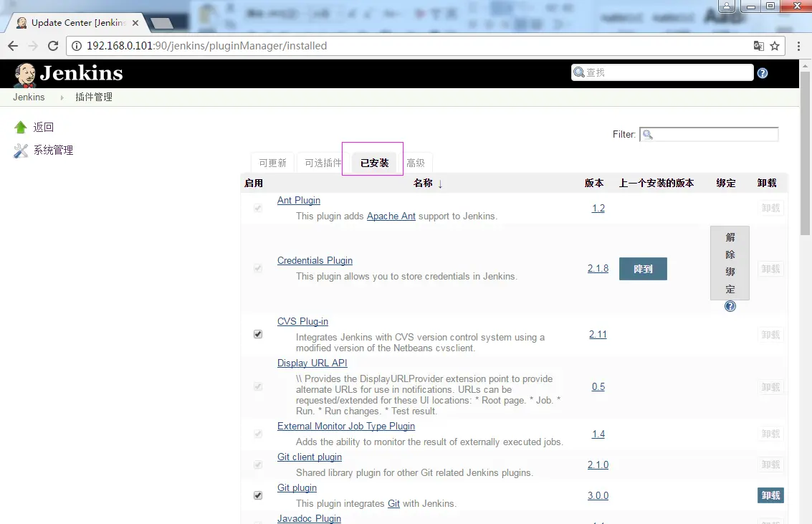Click the 查找 search box in header
The image size is (812, 524).
click(662, 72)
